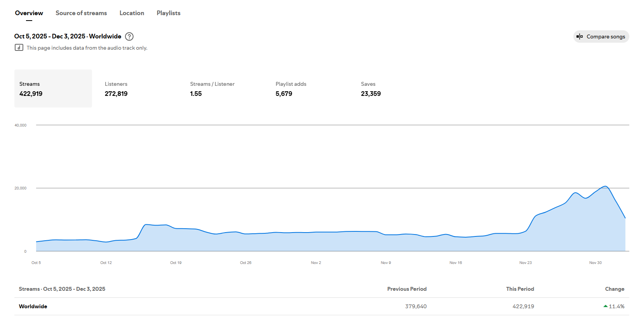644x323 pixels.
Task: Click the Previous Period column header
Action: [407, 289]
